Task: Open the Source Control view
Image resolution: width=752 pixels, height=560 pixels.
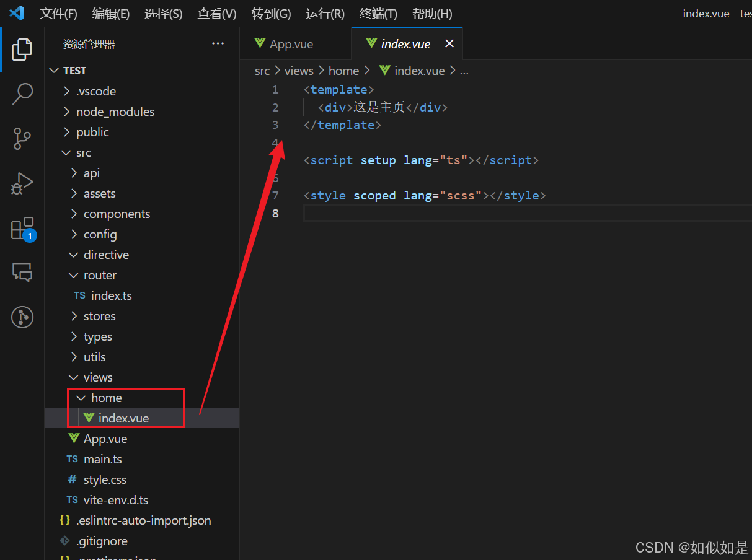Action: coord(22,139)
